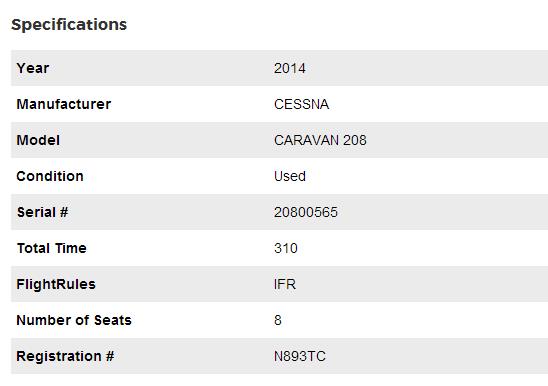Select the Total Time label

tap(52, 248)
